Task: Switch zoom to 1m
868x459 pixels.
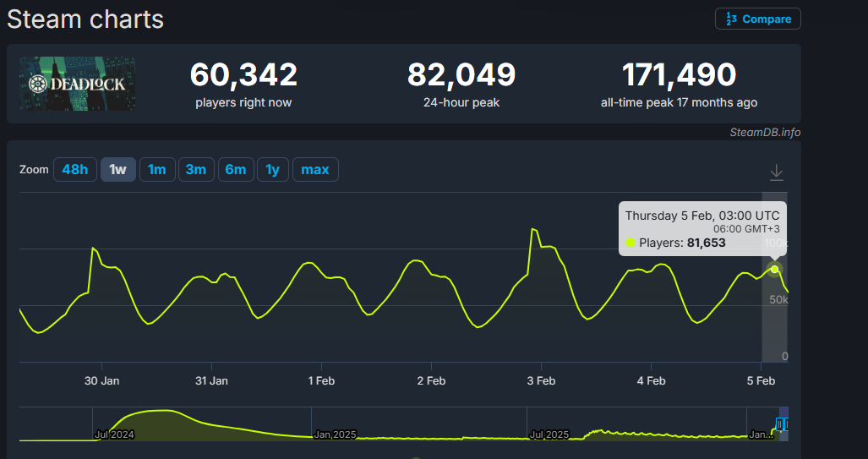Action: point(157,169)
